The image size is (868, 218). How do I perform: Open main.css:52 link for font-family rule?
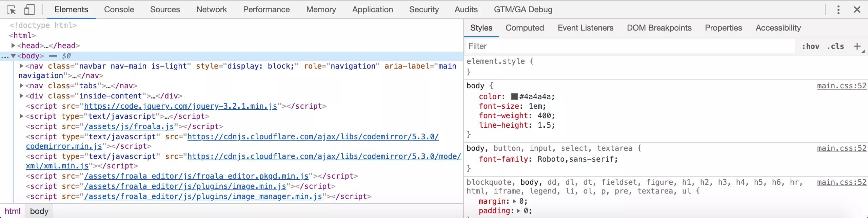pos(842,148)
